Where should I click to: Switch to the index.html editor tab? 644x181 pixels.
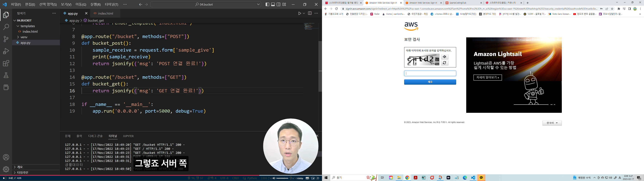pos(105,13)
